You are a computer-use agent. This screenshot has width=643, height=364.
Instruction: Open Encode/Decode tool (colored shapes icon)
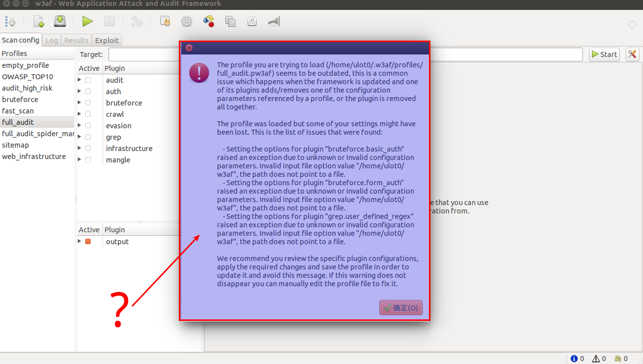pos(209,21)
